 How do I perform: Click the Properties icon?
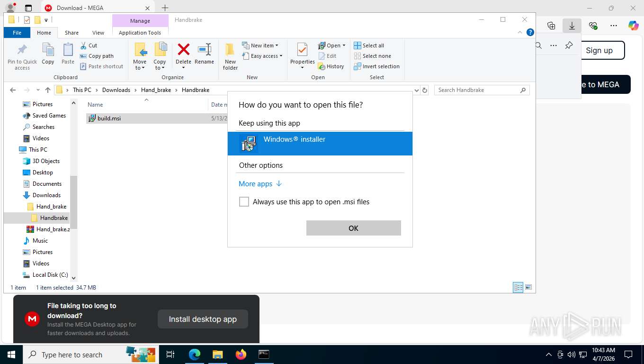[x=302, y=49]
